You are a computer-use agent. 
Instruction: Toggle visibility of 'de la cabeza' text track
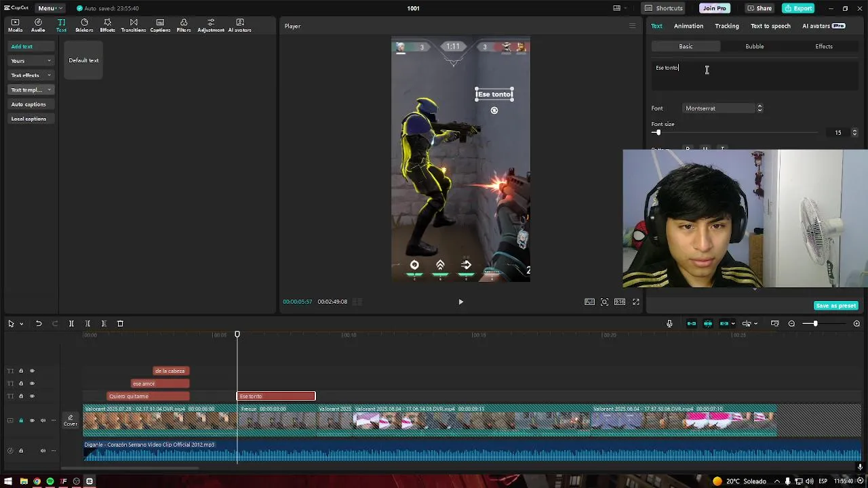tap(32, 371)
